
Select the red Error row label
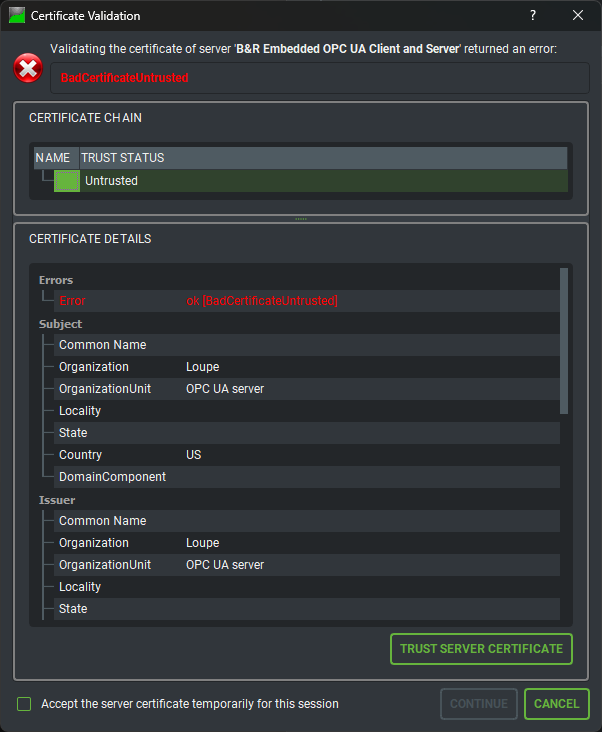point(72,301)
